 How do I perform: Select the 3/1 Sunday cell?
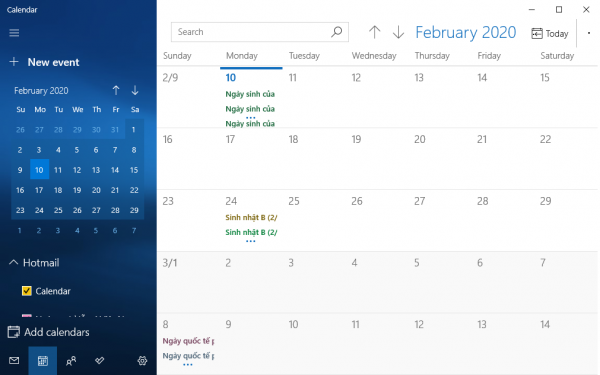pos(188,282)
